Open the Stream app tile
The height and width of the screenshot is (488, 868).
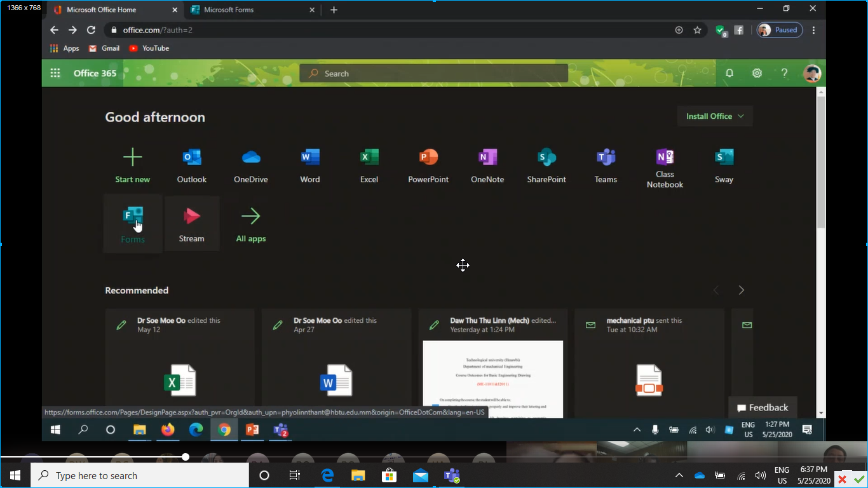click(192, 224)
